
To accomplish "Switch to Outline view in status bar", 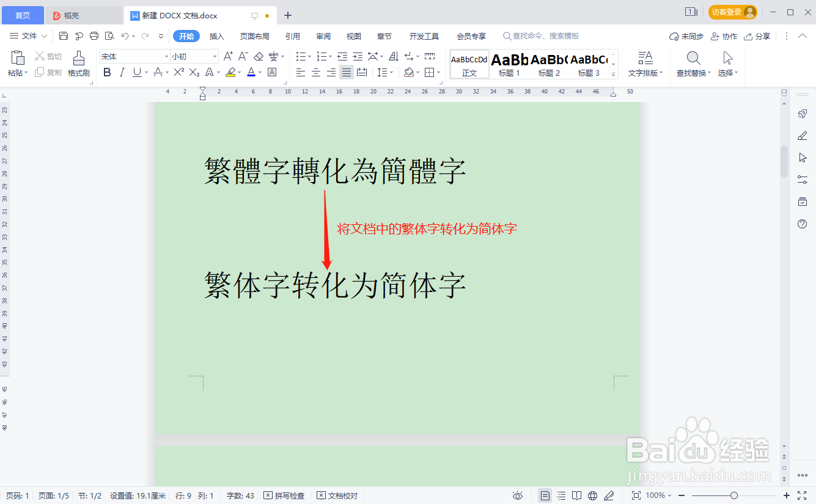I will coord(561,495).
